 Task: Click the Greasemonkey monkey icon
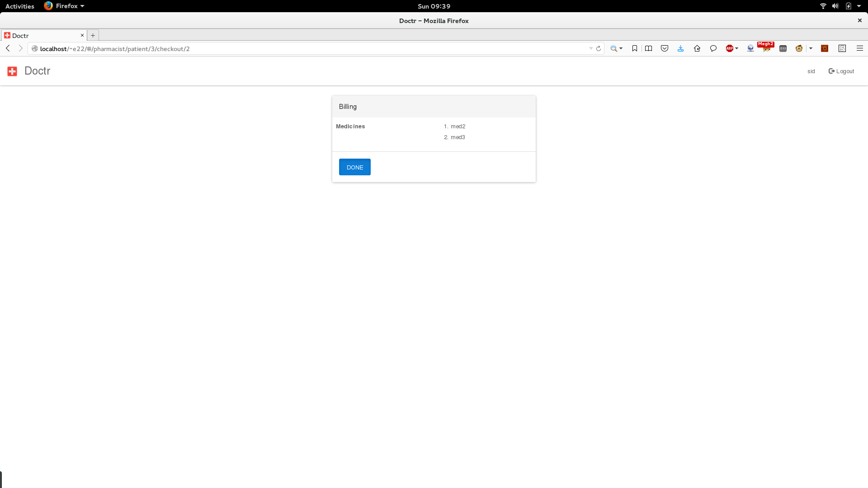click(799, 48)
